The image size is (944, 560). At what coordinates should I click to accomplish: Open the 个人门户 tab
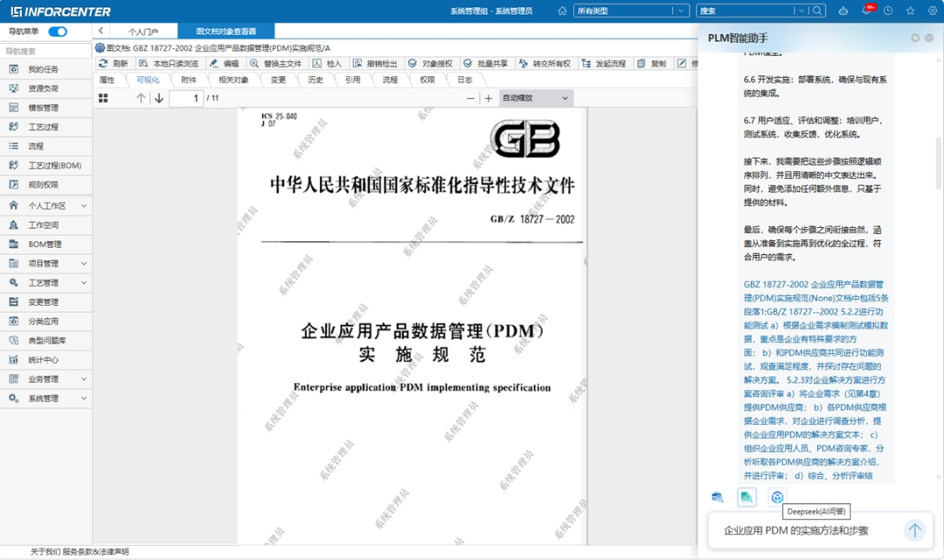click(x=143, y=31)
